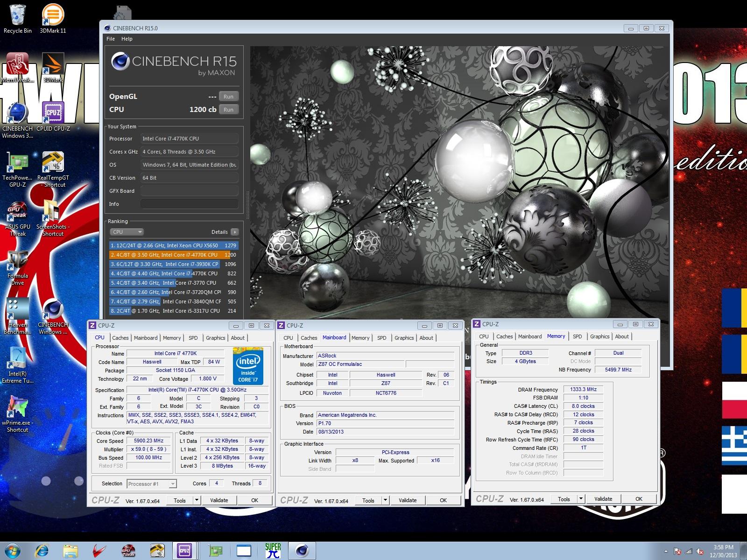Open the 3DMark 11 desktop shortcut

53,19
